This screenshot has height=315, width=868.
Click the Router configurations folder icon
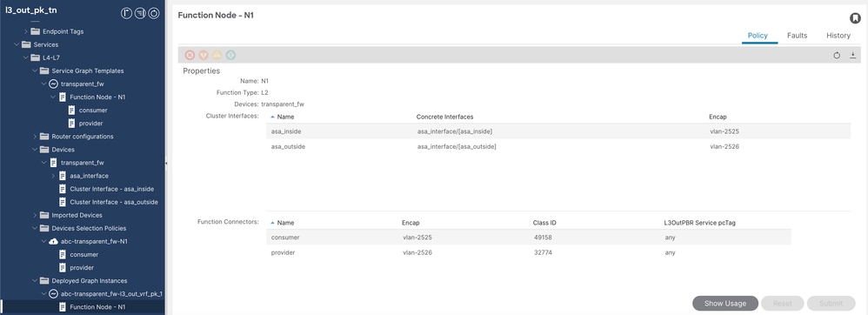(x=44, y=137)
